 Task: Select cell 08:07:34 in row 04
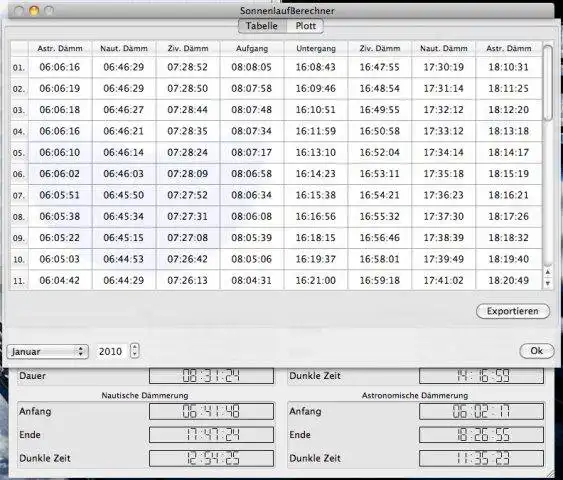point(252,131)
